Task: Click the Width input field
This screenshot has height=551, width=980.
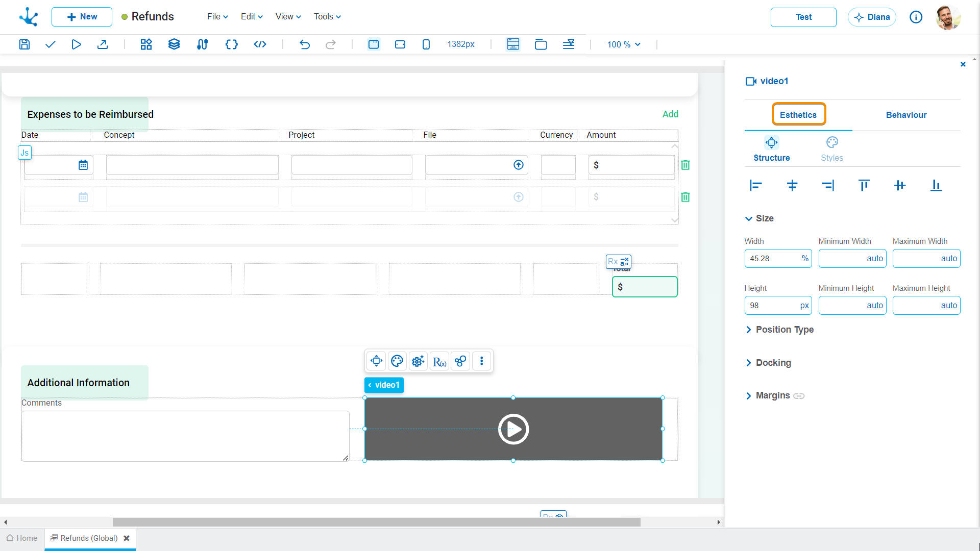Action: (773, 259)
